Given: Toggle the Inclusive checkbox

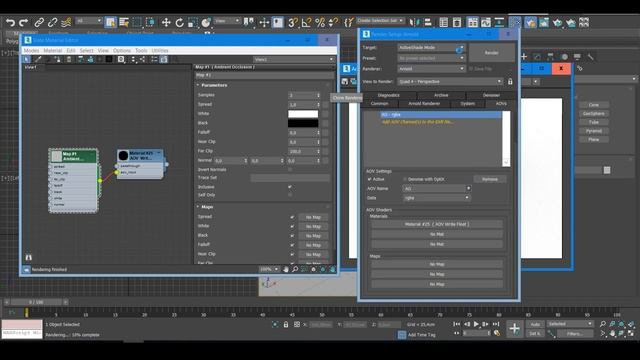Looking at the screenshot, I should 290,187.
